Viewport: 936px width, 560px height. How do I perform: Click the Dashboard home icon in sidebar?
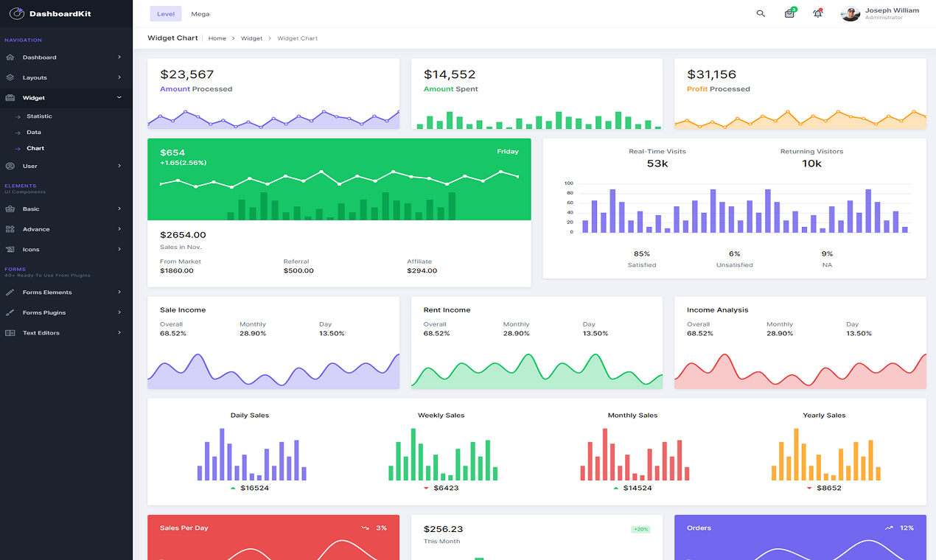coord(10,57)
